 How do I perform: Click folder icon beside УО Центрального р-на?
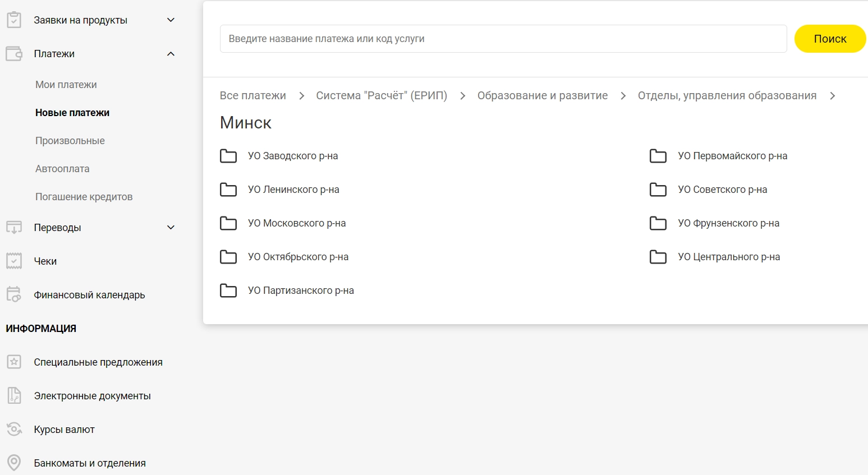pos(658,257)
